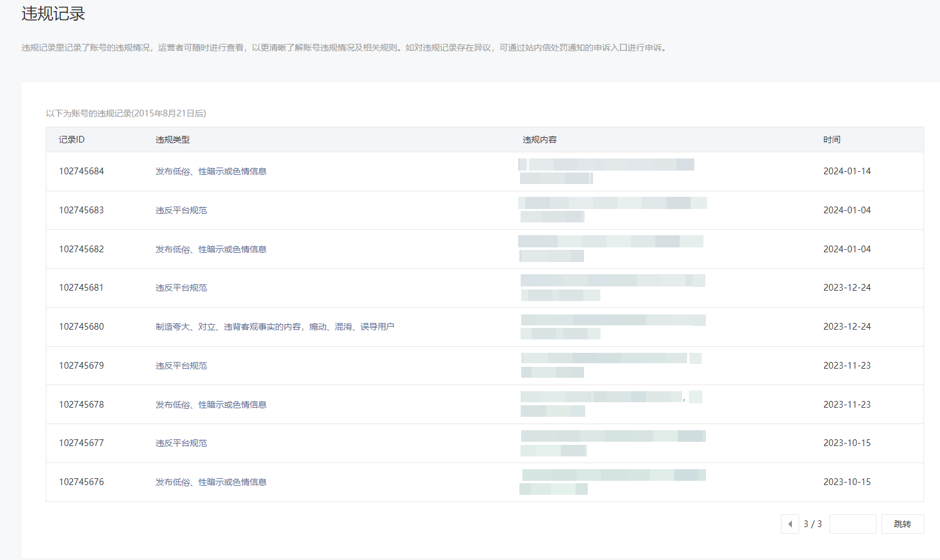Viewport: 940px width, 560px height.
Task: Click violation type link of record 102745682
Action: point(211,249)
